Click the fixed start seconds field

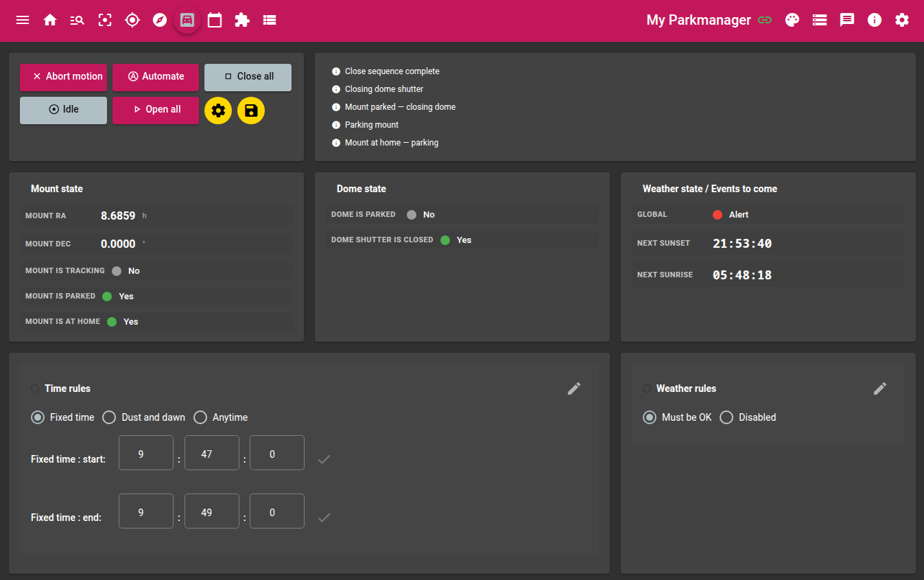point(277,453)
